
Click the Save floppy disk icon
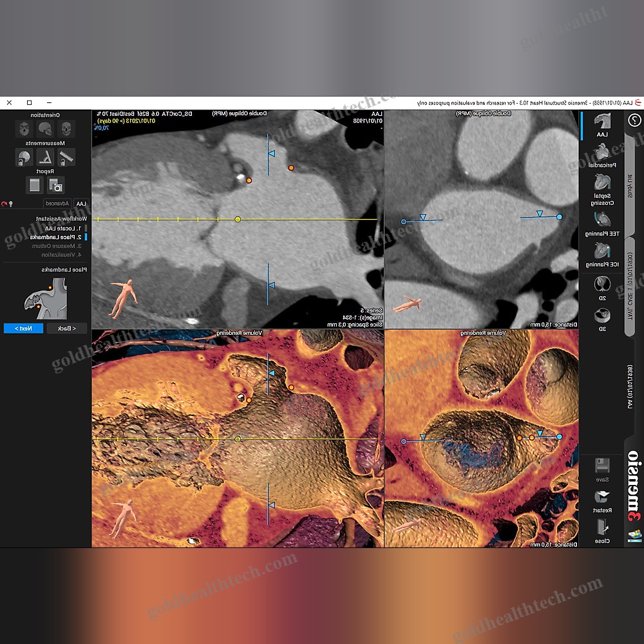tap(602, 466)
